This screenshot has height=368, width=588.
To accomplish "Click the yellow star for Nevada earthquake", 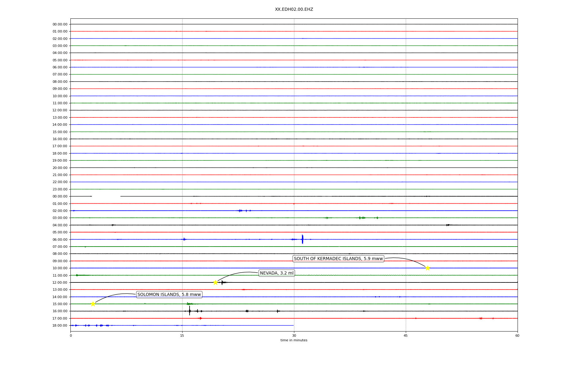I will pos(215,282).
